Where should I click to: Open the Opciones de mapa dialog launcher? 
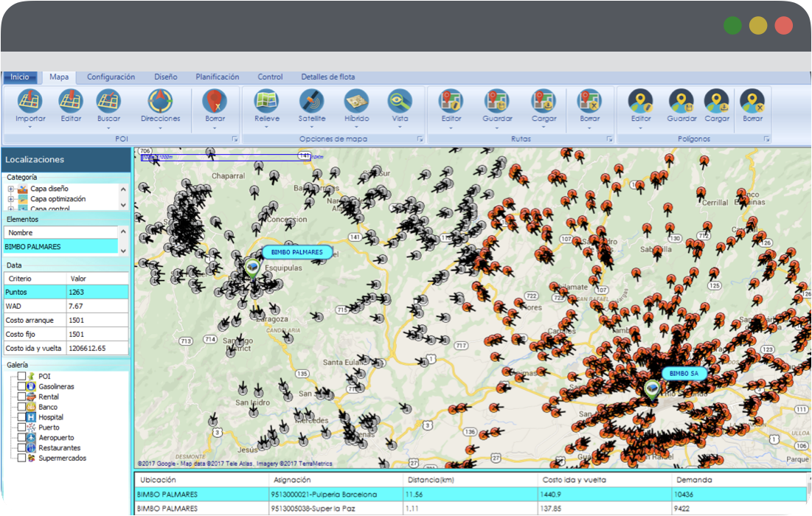(x=420, y=139)
